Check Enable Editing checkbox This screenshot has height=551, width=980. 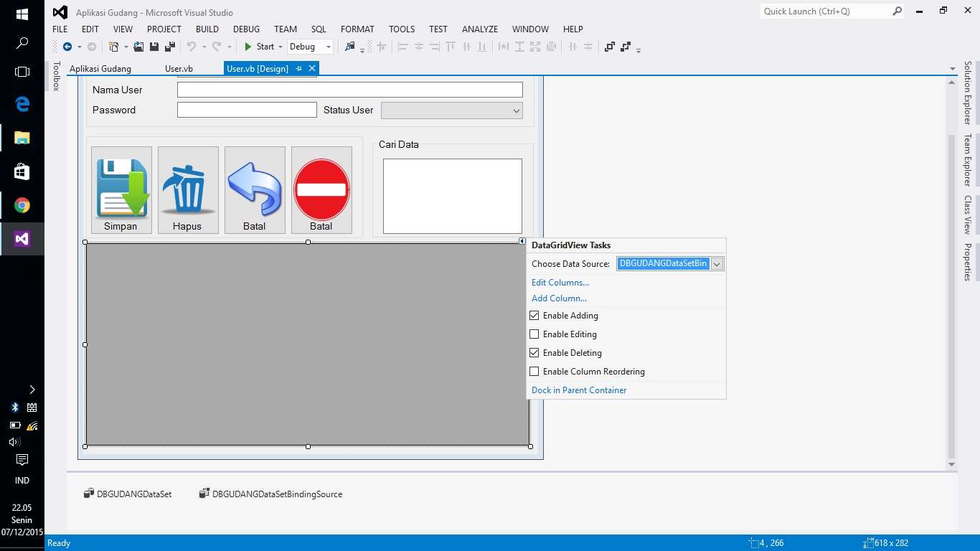534,334
